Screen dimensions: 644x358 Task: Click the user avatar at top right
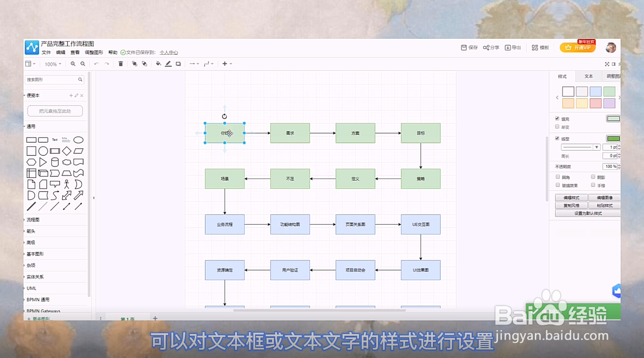pyautogui.click(x=610, y=47)
